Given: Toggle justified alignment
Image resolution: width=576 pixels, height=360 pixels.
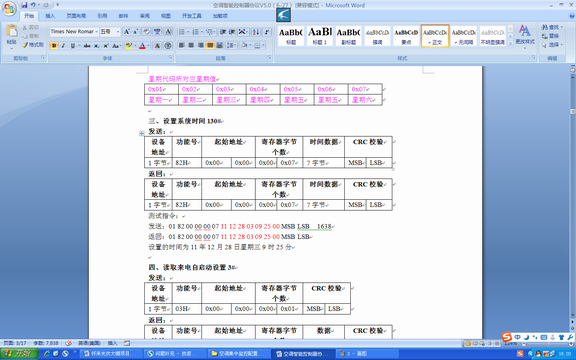Looking at the screenshot, I should pos(210,46).
